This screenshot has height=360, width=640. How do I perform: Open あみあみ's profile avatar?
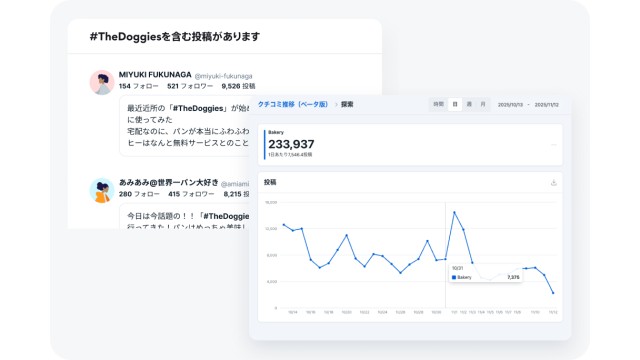(102, 190)
